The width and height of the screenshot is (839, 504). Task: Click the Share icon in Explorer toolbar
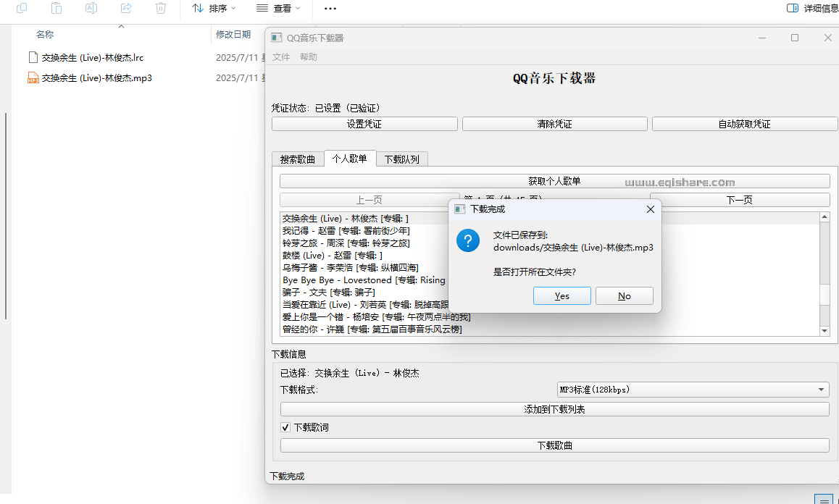(125, 9)
